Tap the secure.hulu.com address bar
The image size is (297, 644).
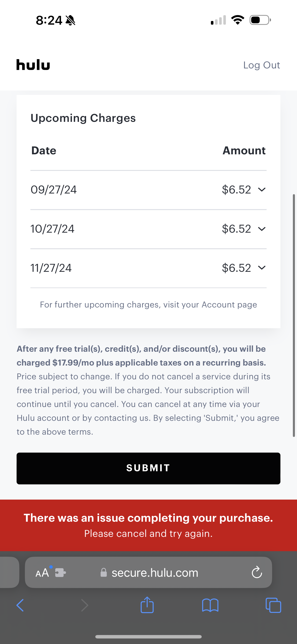pyautogui.click(x=154, y=573)
